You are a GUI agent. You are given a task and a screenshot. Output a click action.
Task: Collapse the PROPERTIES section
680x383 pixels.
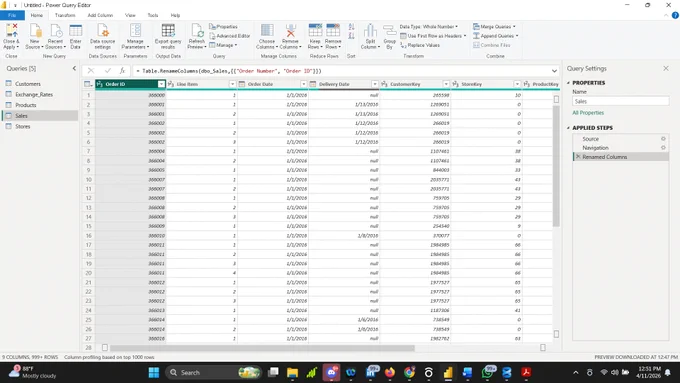coord(569,83)
